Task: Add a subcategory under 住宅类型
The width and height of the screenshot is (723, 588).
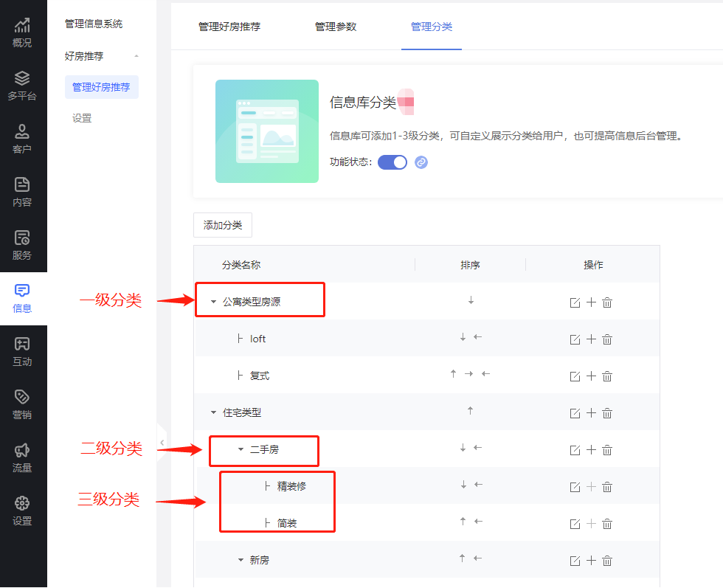Action: (591, 412)
